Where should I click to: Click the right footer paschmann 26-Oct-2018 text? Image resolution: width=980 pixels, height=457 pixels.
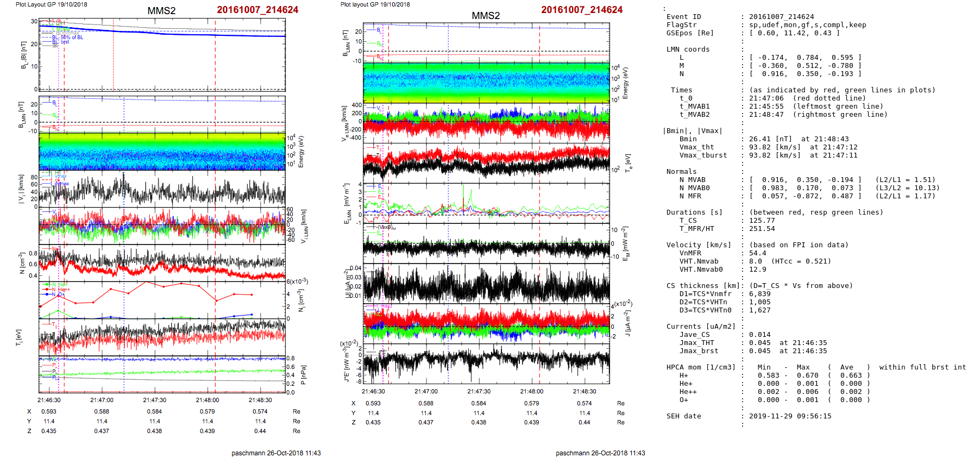(600, 453)
